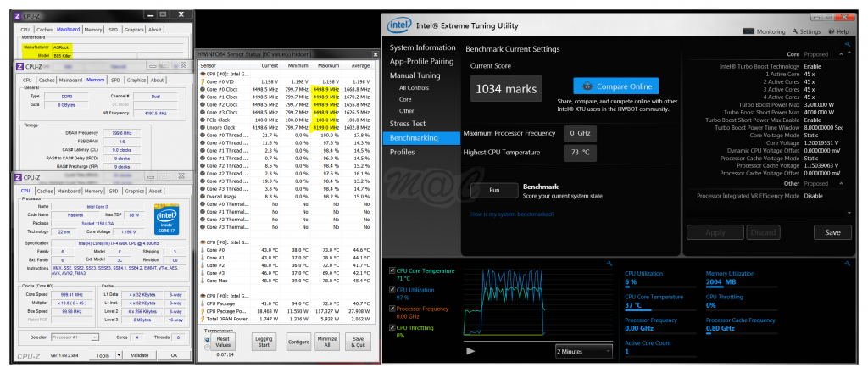Click the Compare Online button
868x373 pixels.
click(616, 86)
